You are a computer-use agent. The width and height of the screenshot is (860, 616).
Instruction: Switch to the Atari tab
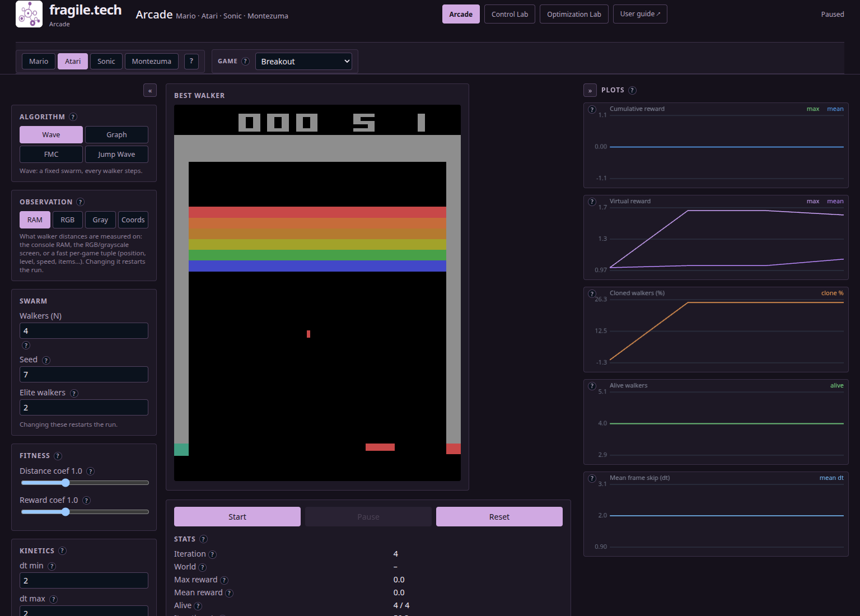point(73,61)
